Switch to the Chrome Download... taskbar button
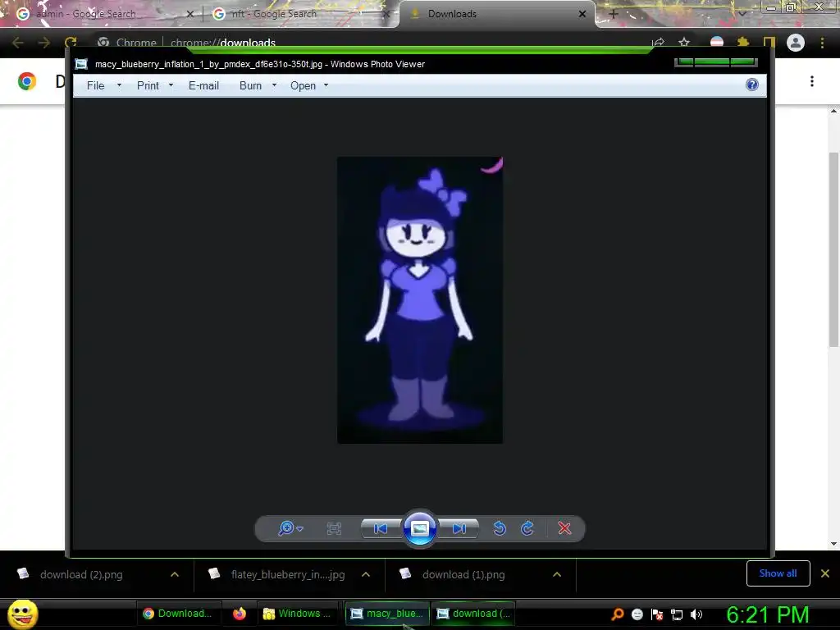 (177, 614)
